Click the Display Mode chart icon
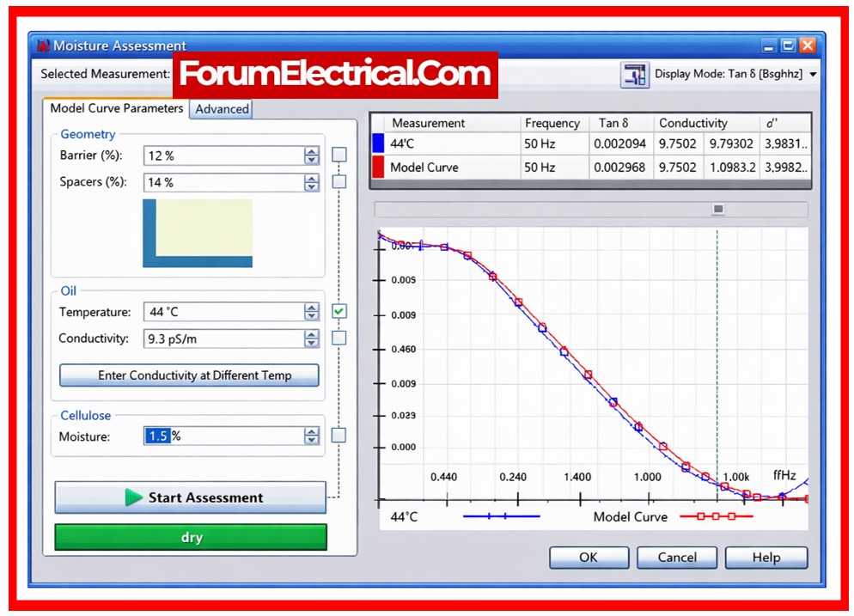Image resolution: width=854 pixels, height=616 pixels. 634,75
